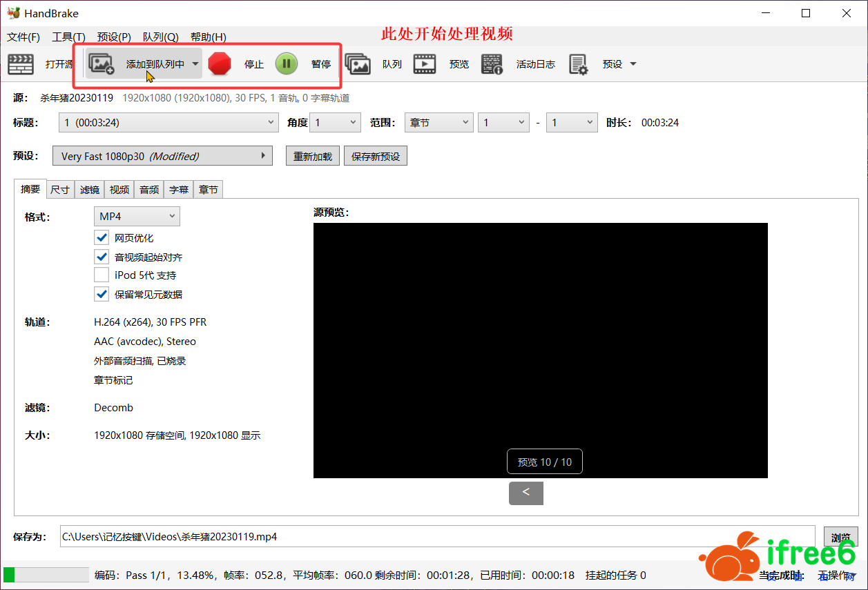Open the 标题 title dropdown

(x=168, y=123)
